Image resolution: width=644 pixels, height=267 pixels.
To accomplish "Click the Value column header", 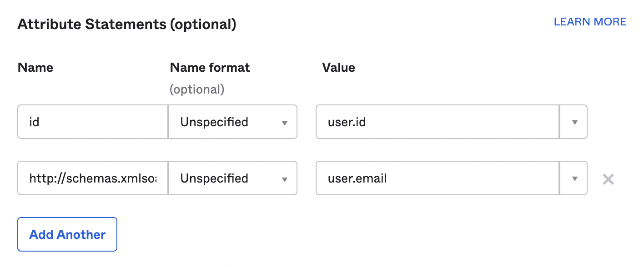I will (339, 67).
